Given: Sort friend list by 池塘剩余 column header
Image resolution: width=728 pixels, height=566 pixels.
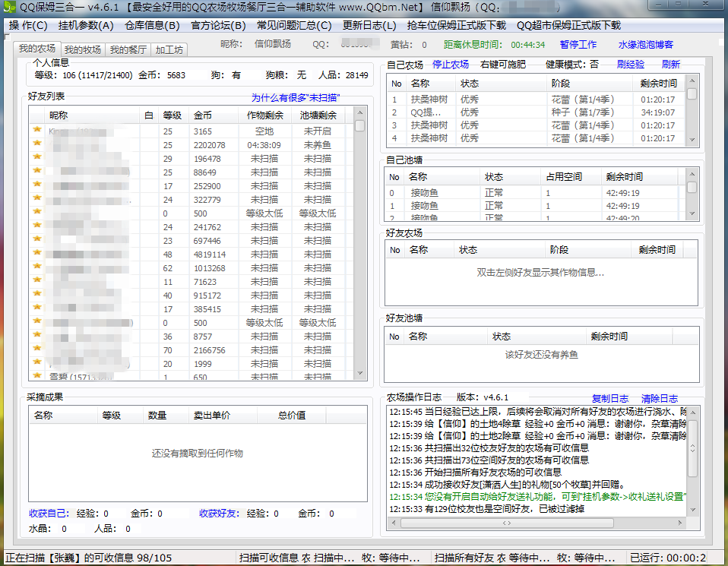Looking at the screenshot, I should pos(318,115).
